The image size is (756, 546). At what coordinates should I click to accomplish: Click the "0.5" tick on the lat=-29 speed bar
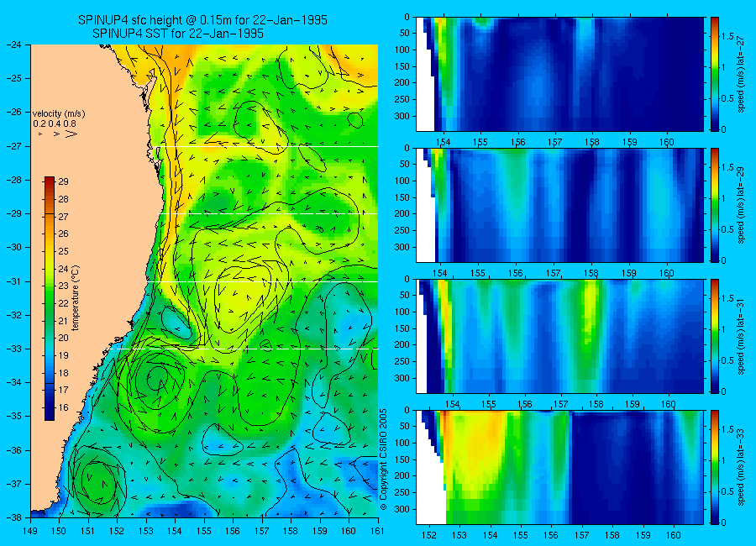click(728, 229)
